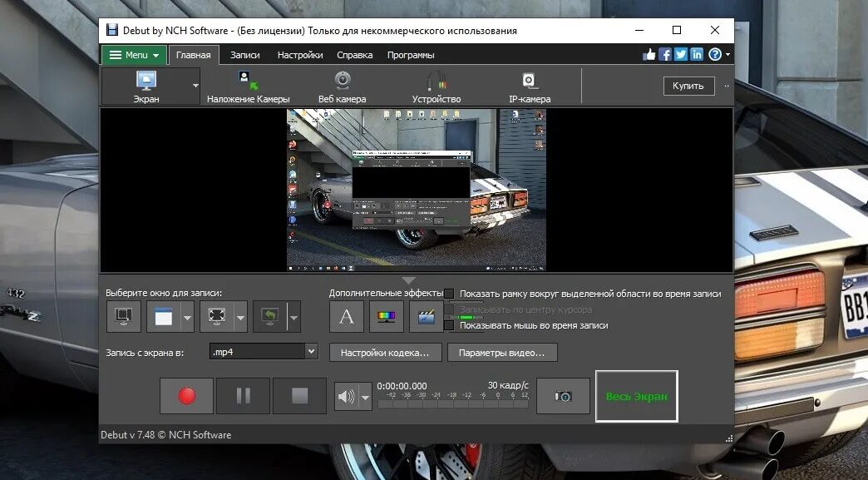Open the video watermark clapperboard icon
Viewport: 868px width, 480px height.
click(x=427, y=317)
